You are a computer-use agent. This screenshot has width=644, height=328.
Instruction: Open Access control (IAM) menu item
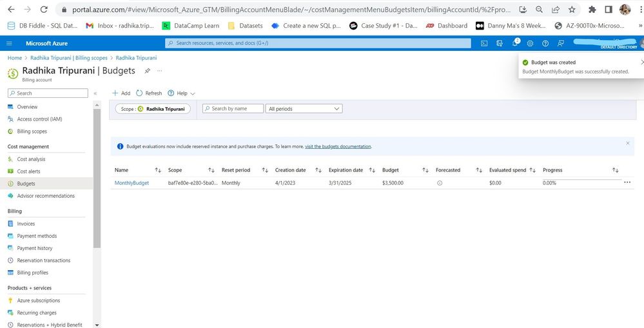coord(39,119)
